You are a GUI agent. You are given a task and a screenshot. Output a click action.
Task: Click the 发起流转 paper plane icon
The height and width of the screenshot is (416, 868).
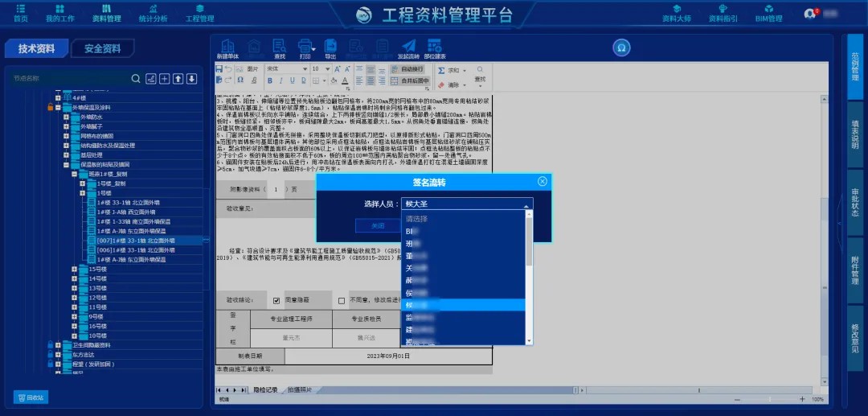tap(408, 46)
